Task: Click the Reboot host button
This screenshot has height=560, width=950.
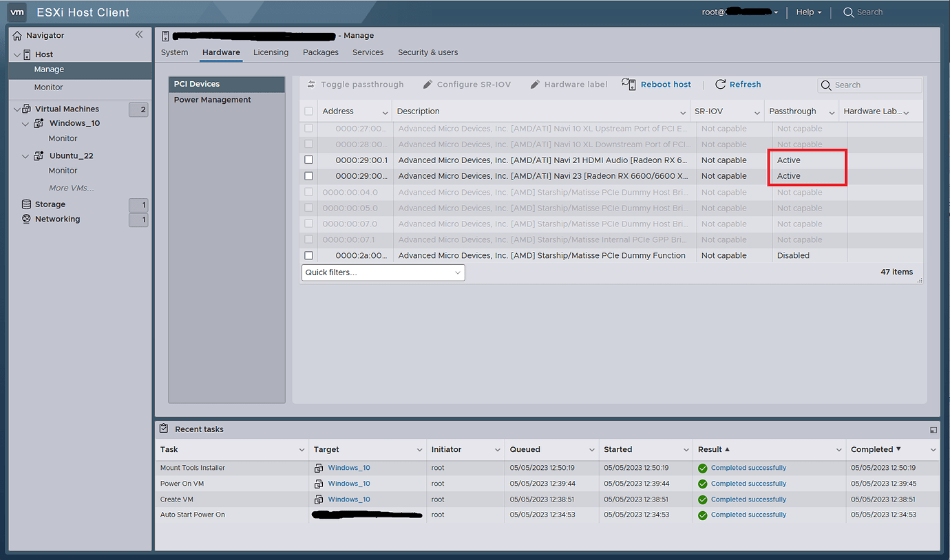Action: [657, 84]
